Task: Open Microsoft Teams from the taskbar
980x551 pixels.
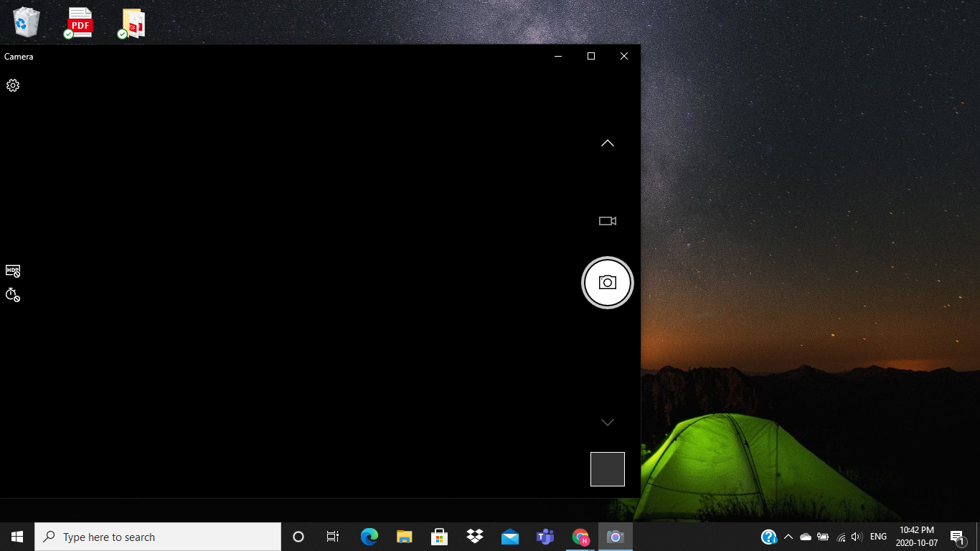Action: pos(545,536)
